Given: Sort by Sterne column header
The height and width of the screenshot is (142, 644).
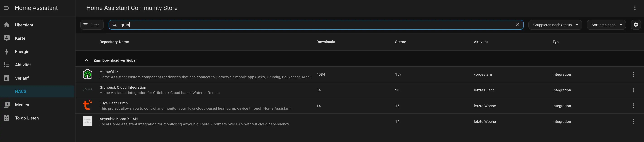Looking at the screenshot, I should click(400, 42).
